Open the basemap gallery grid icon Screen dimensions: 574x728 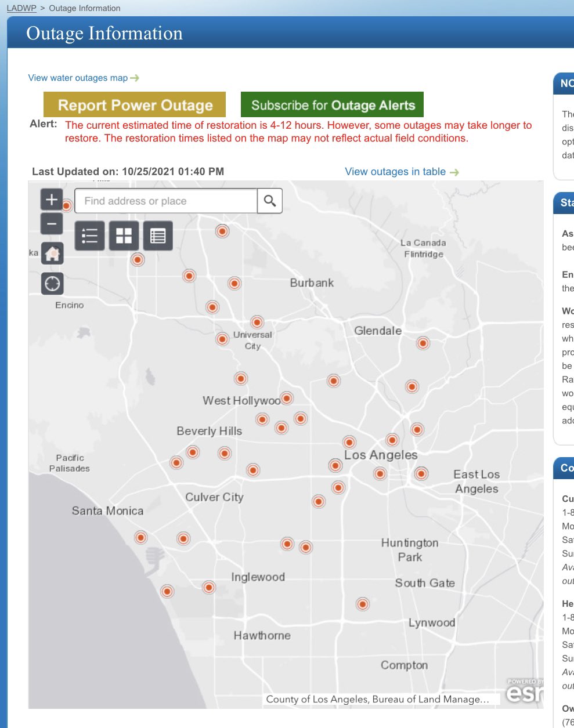coord(124,236)
